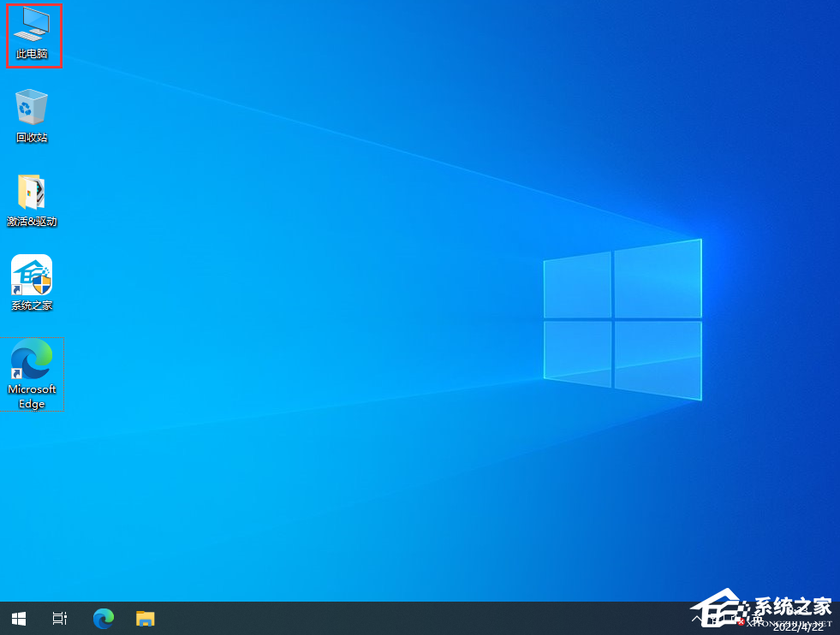Open the Windows Start menu
This screenshot has height=635, width=840.
pyautogui.click(x=18, y=618)
